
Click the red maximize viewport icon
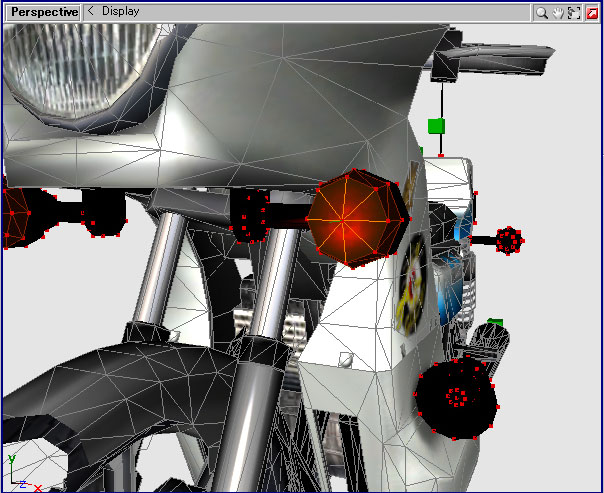coord(592,13)
